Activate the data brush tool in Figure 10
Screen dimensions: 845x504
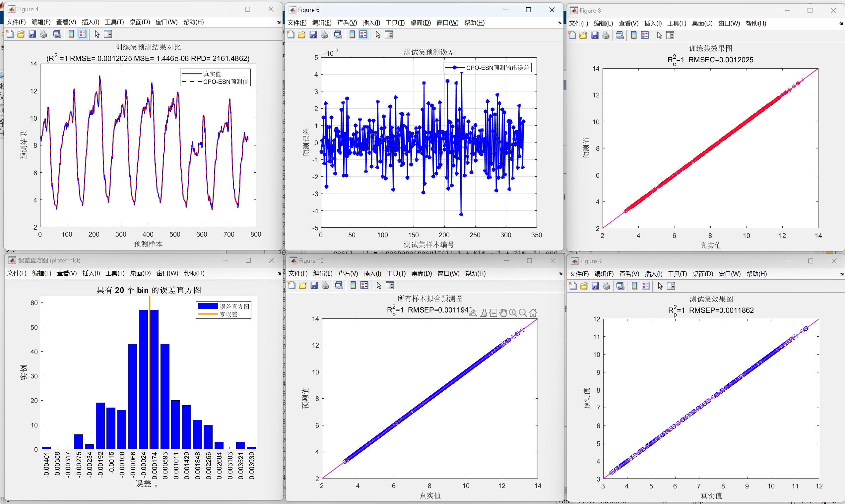click(484, 313)
